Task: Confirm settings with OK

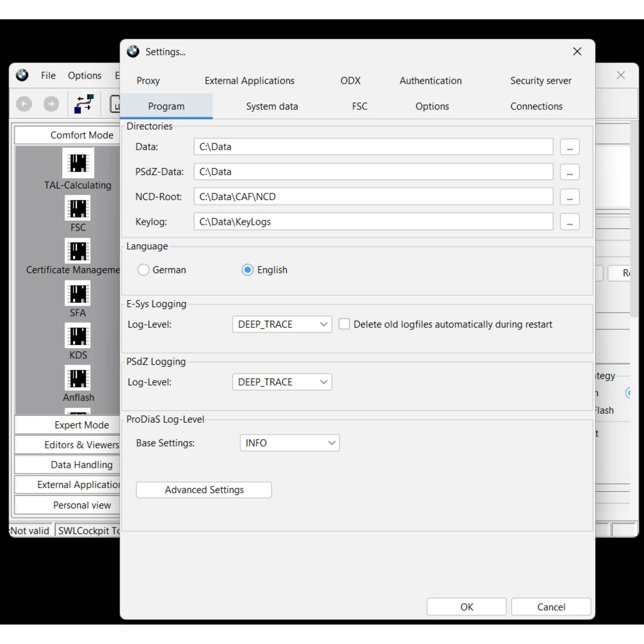Action: tap(467, 607)
